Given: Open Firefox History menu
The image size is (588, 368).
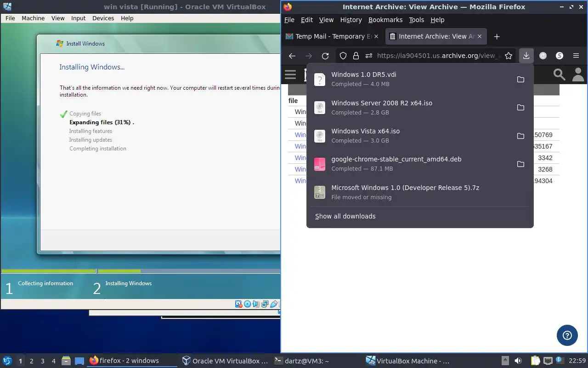Looking at the screenshot, I should pyautogui.click(x=351, y=20).
